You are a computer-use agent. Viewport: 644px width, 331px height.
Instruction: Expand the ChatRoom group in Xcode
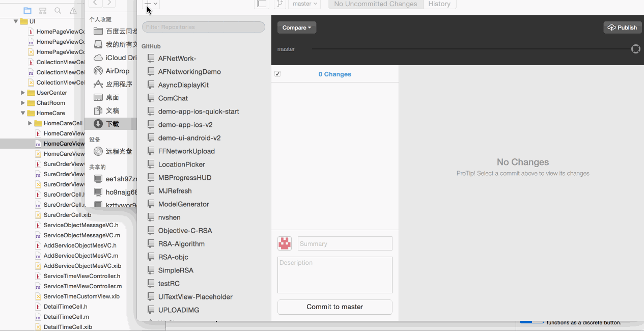(x=23, y=103)
